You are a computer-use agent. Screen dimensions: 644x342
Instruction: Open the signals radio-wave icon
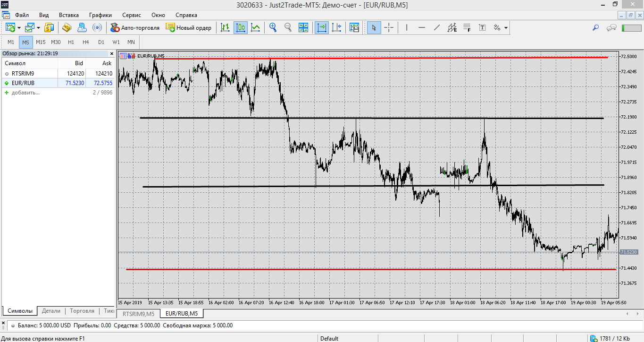point(97,27)
